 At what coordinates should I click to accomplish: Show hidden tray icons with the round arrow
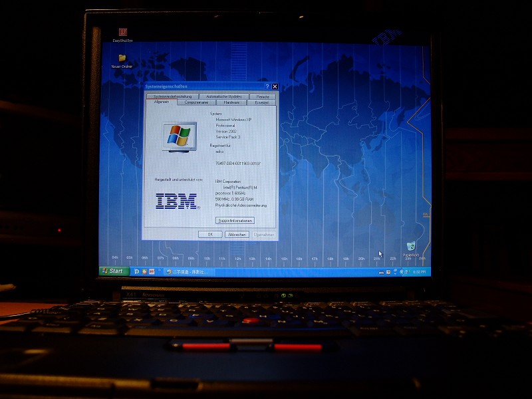[402, 272]
